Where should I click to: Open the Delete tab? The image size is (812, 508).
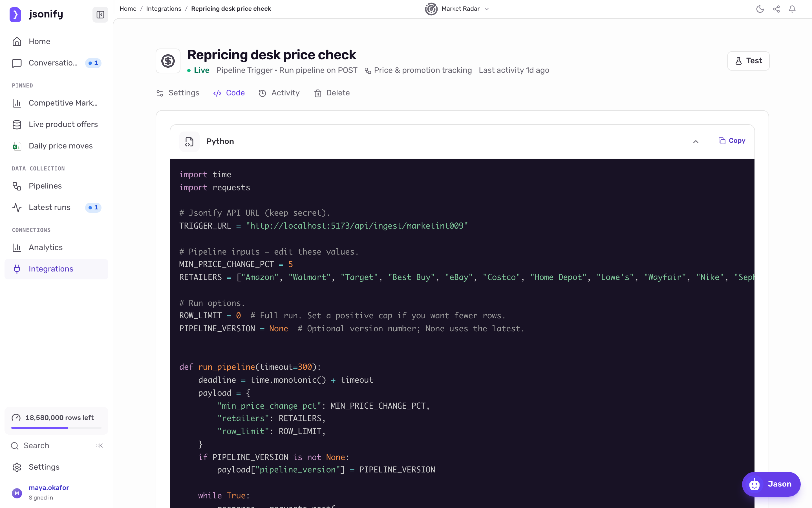pyautogui.click(x=332, y=93)
